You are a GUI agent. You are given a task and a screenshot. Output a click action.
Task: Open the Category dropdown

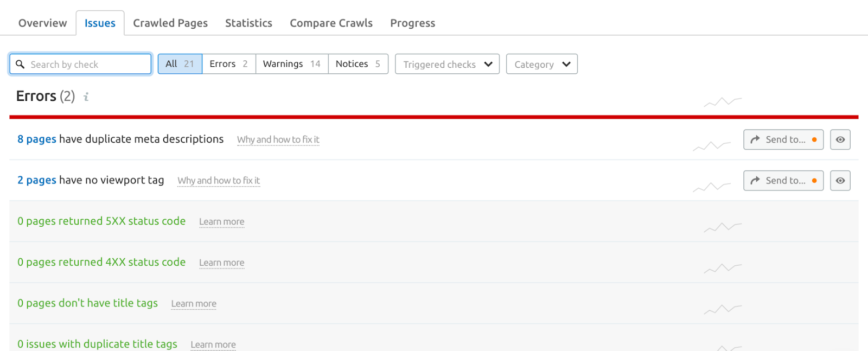(541, 63)
